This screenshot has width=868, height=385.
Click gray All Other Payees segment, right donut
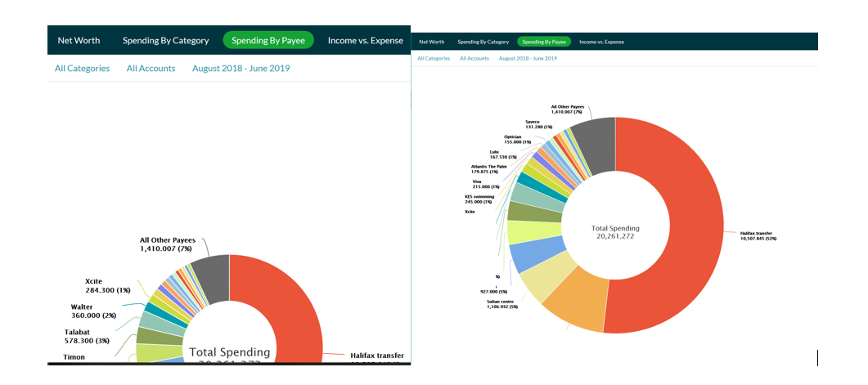coord(596,145)
